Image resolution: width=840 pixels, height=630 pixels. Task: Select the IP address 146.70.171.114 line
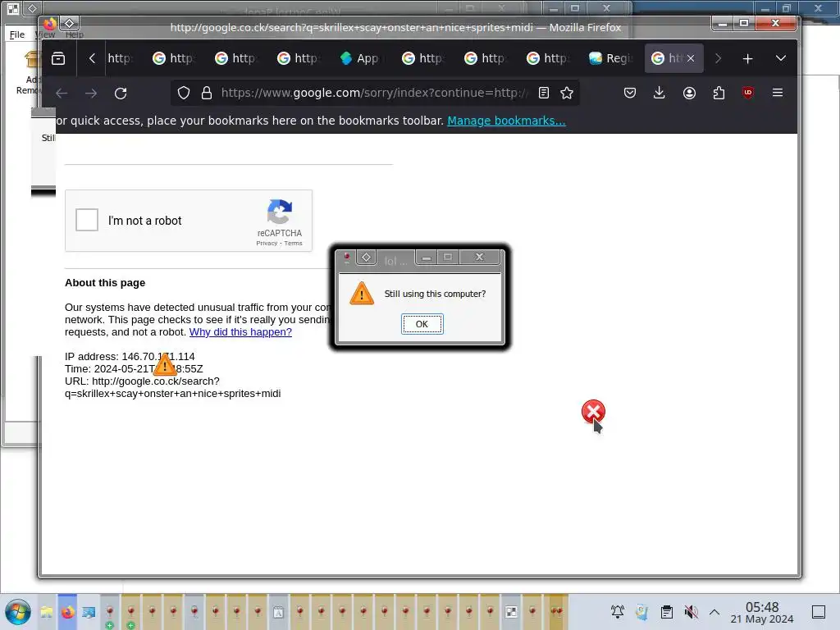tap(130, 357)
